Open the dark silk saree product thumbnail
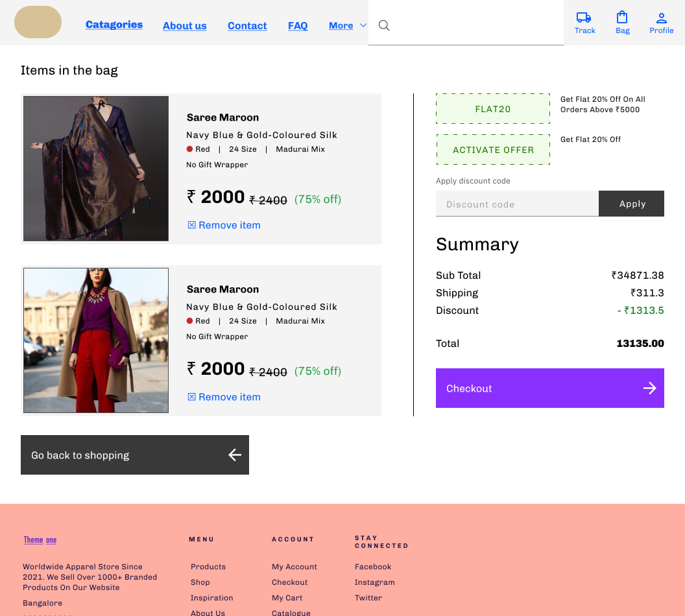685x616 pixels. (95, 169)
